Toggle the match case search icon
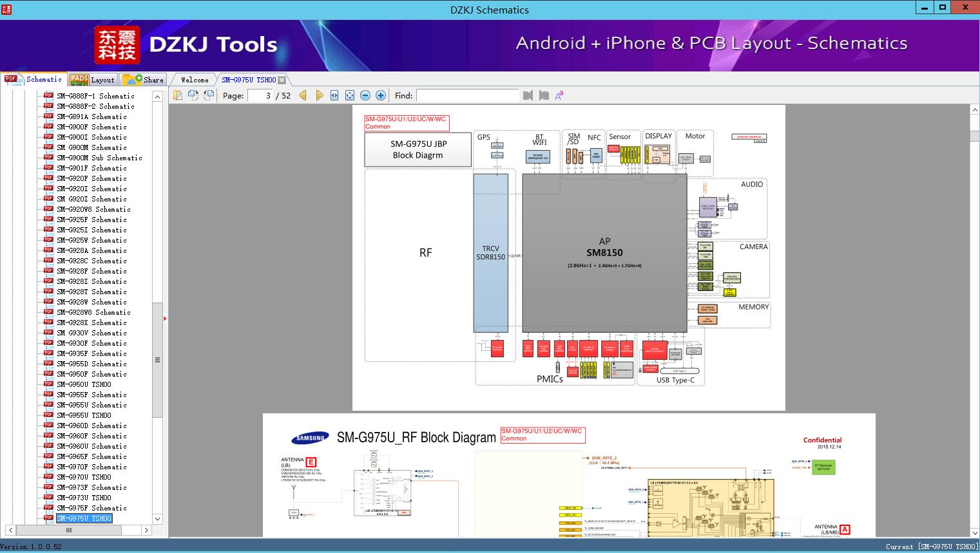Viewport: 980px width, 553px height. click(x=559, y=95)
